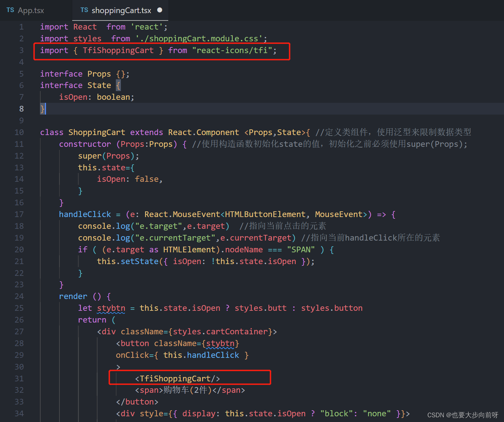This screenshot has width=504, height=422.
Task: Switch to the App.tsx tab
Action: (x=32, y=10)
